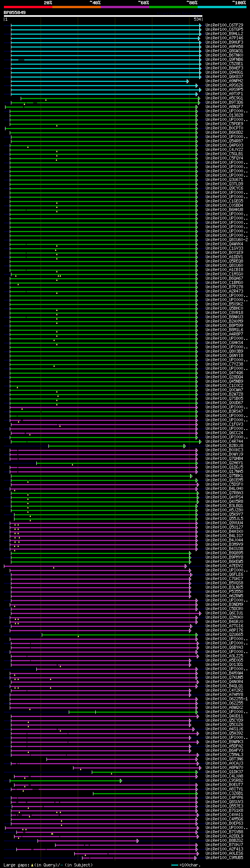The width and height of the screenshot is (250, 868).
Task: Select subject UniRef100_B8BZG2
Action: click(x=224, y=841)
